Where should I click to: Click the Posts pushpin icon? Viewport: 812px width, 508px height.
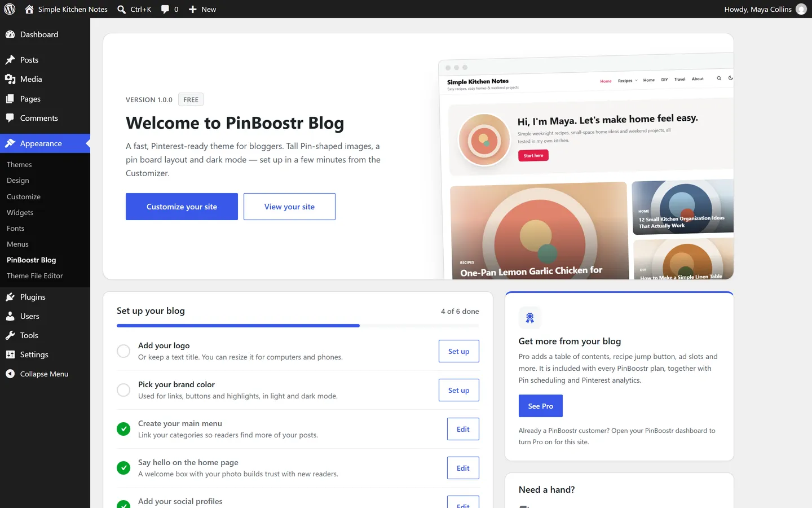pyautogui.click(x=10, y=60)
